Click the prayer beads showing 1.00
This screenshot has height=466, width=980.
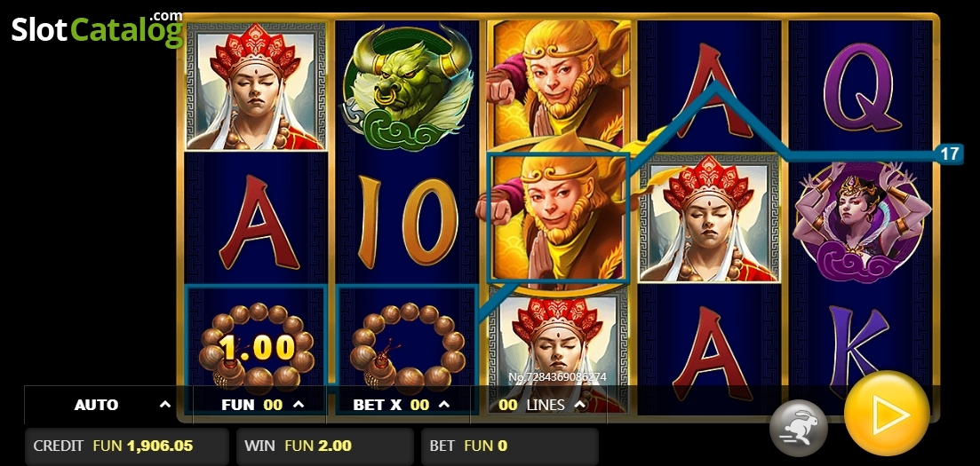255,347
